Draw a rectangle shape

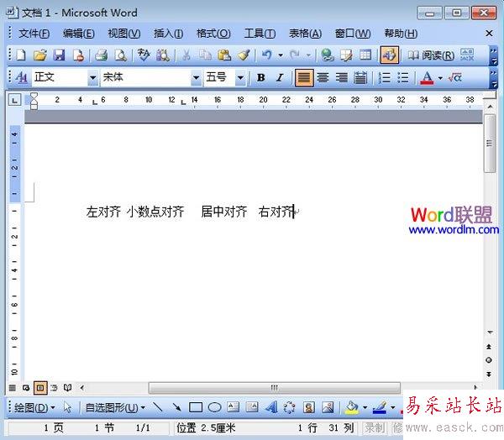(x=196, y=407)
